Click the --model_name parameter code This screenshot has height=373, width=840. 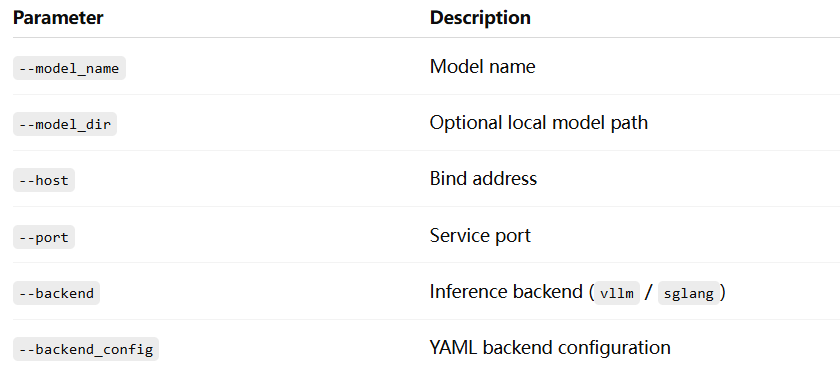69,68
